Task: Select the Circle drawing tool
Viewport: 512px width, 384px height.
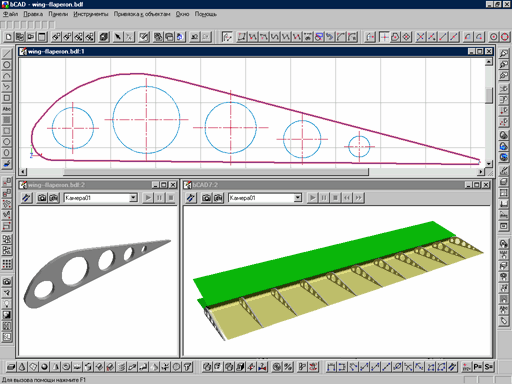Action: pos(7,65)
